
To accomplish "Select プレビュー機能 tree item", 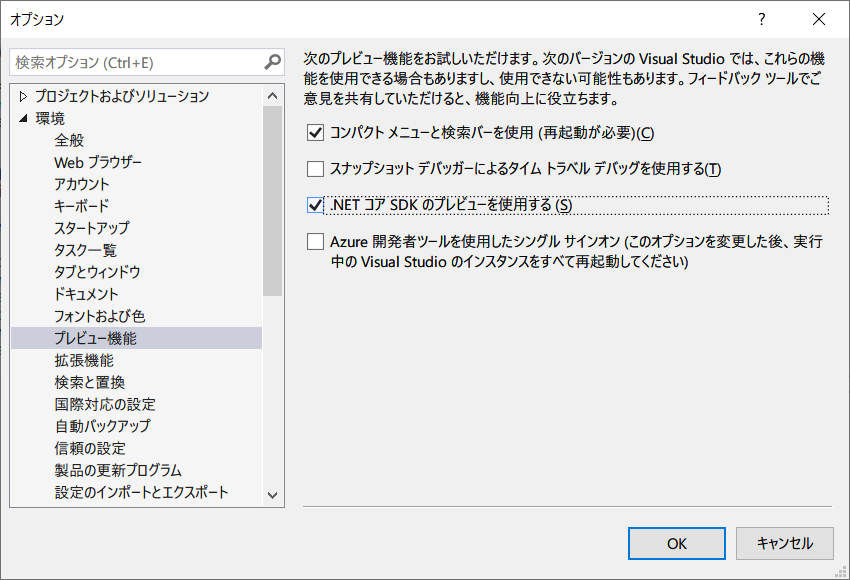I will click(x=136, y=338).
